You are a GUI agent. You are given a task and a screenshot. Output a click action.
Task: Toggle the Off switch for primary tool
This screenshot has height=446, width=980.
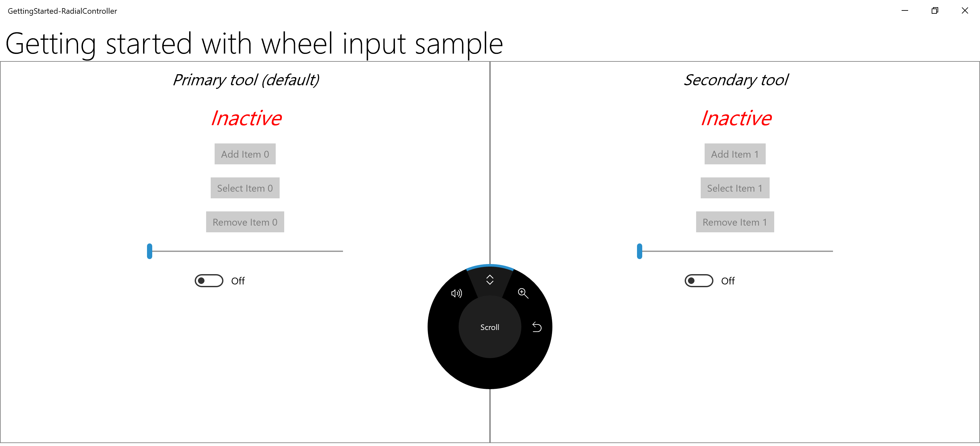209,280
